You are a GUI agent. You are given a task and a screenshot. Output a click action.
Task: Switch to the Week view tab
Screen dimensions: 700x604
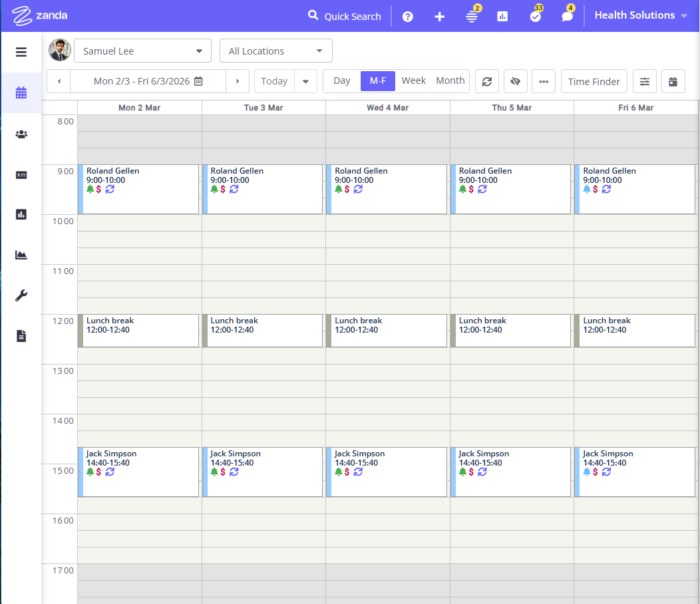coord(413,80)
